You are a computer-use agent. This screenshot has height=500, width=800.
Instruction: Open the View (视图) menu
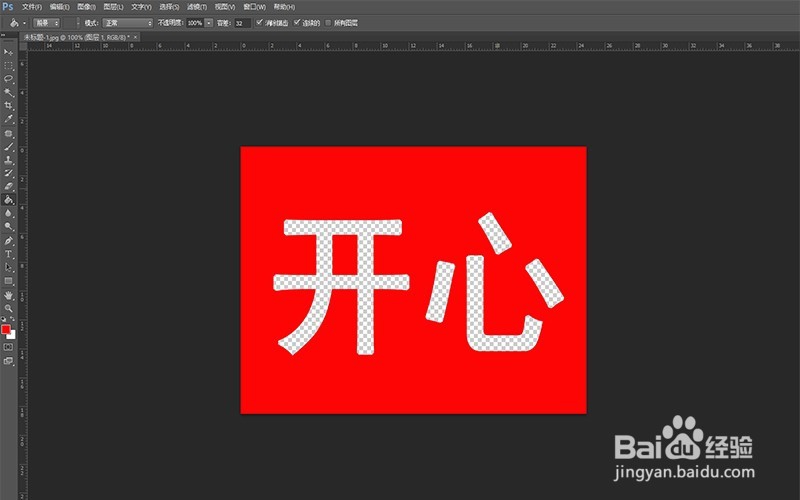coord(224,7)
